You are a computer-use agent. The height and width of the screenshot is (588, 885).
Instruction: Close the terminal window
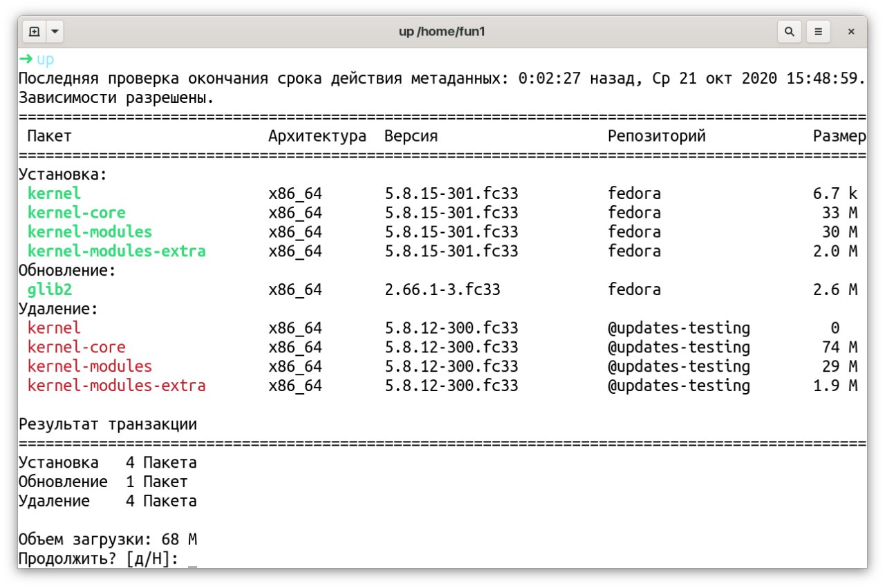tap(851, 32)
